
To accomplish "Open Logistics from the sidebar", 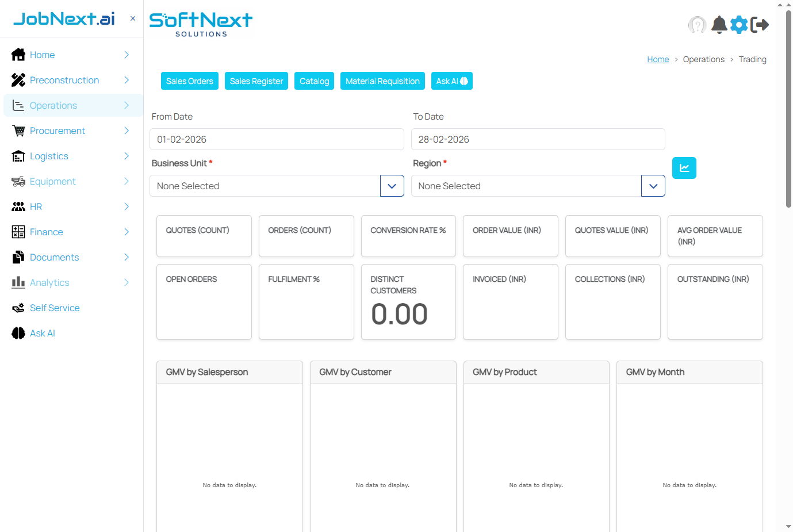I will coord(49,156).
